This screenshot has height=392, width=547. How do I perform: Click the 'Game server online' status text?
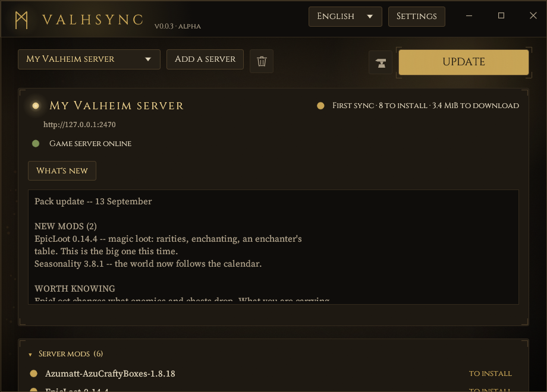click(90, 144)
